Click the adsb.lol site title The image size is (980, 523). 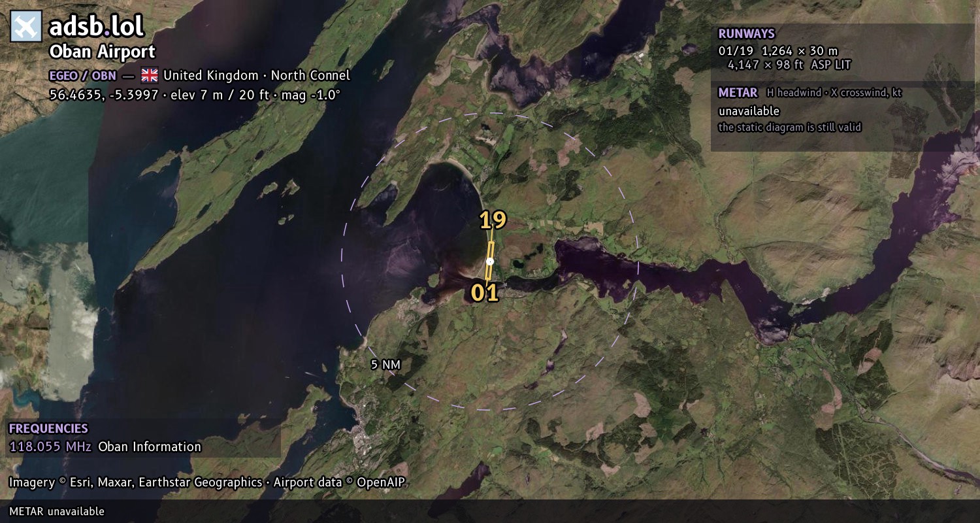97,26
